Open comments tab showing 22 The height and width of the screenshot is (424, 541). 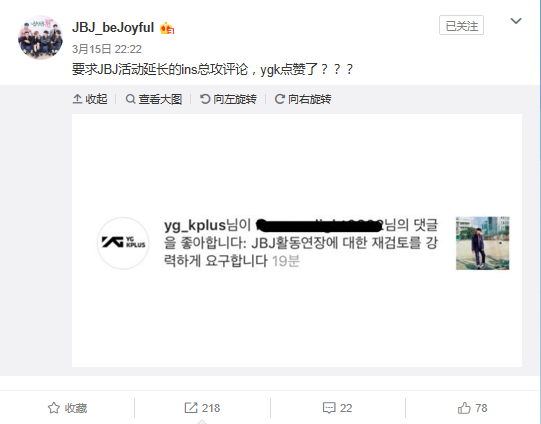pos(337,408)
